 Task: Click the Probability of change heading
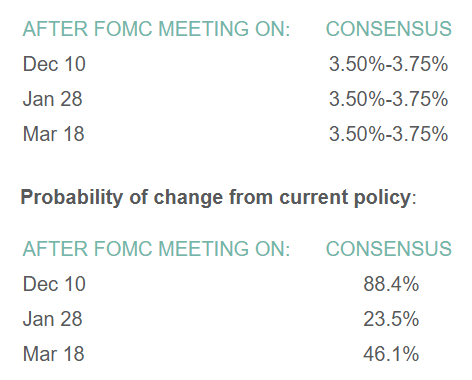click(x=218, y=197)
